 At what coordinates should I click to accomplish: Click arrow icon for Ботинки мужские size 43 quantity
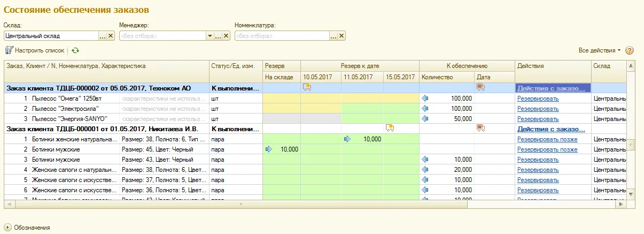(425, 160)
